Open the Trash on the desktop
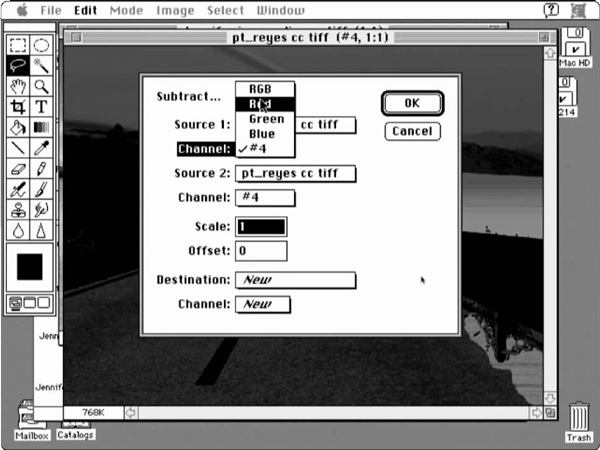Viewport: 600px width, 450px height. point(579,421)
